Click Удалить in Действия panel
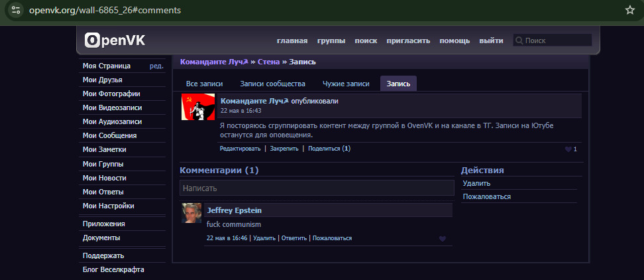 click(x=476, y=183)
